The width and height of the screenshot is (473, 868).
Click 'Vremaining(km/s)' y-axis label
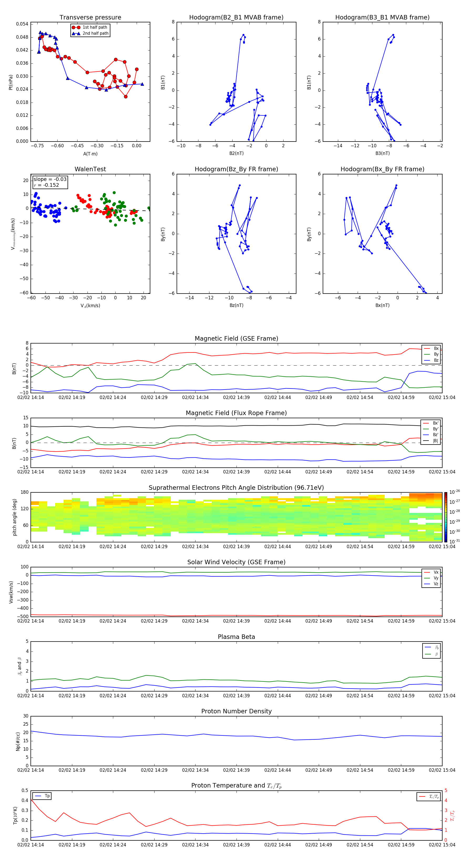13,234
